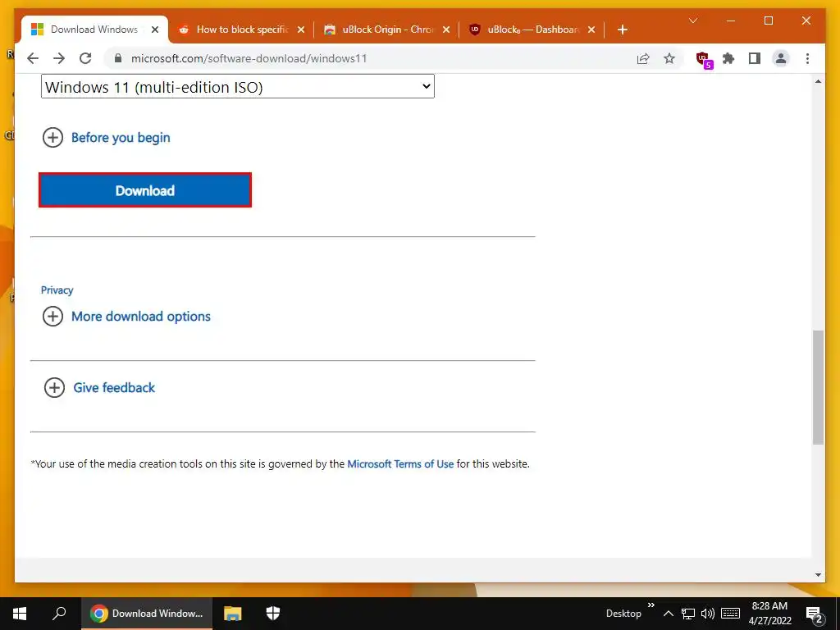
Task: Close the How to block specific tab
Action: 301,30
